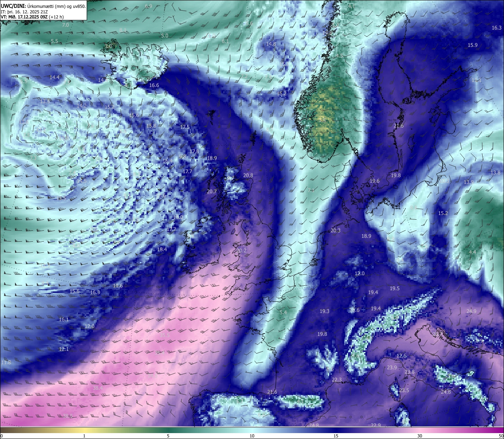Click the 20.8 value over Scotland
The image size is (504, 439).
click(248, 176)
